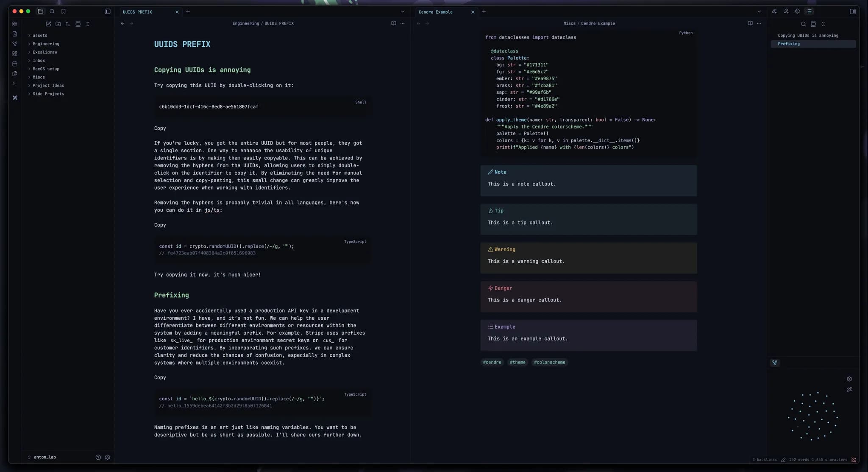
Task: Toggle left sidebar collapse
Action: 107,11
